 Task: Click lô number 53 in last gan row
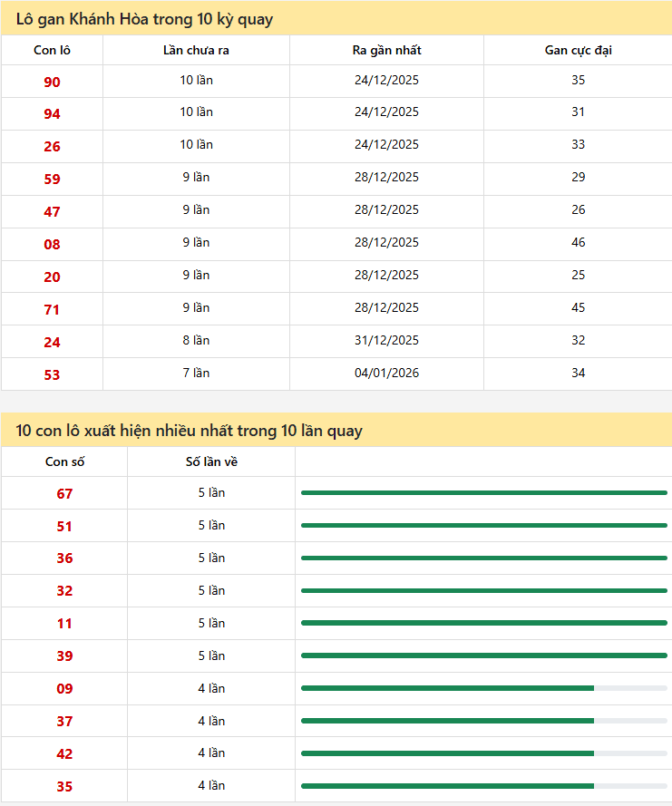pyautogui.click(x=52, y=374)
